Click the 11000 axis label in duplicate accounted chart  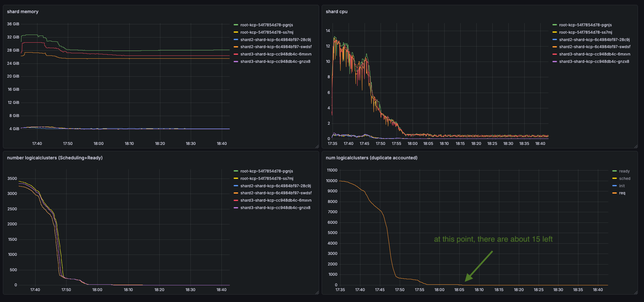coord(332,170)
